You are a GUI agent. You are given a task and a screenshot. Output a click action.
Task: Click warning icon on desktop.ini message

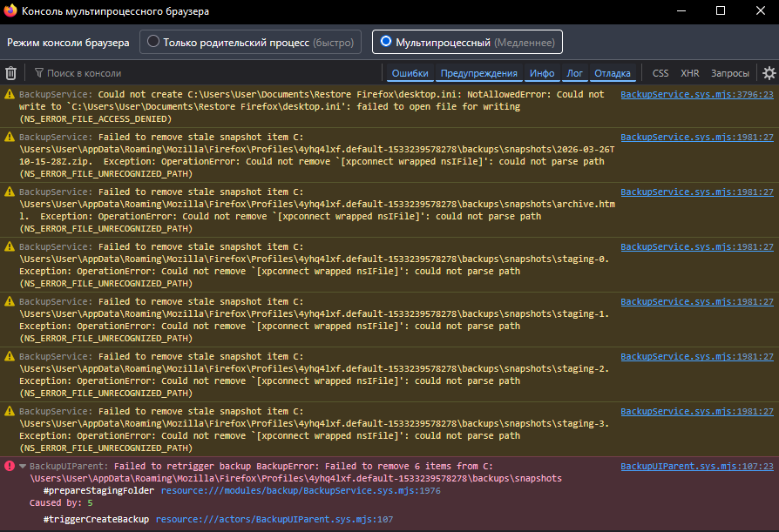pyautogui.click(x=10, y=94)
